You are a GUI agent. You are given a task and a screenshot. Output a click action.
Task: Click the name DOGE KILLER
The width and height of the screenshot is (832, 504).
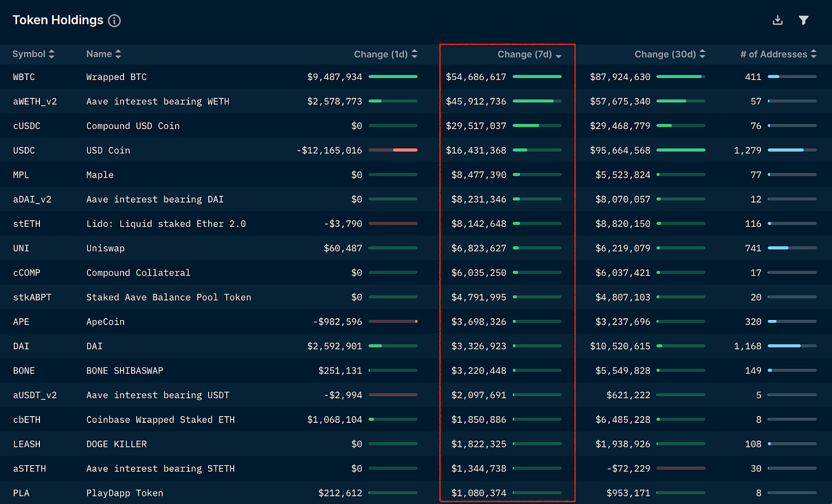coord(117,444)
